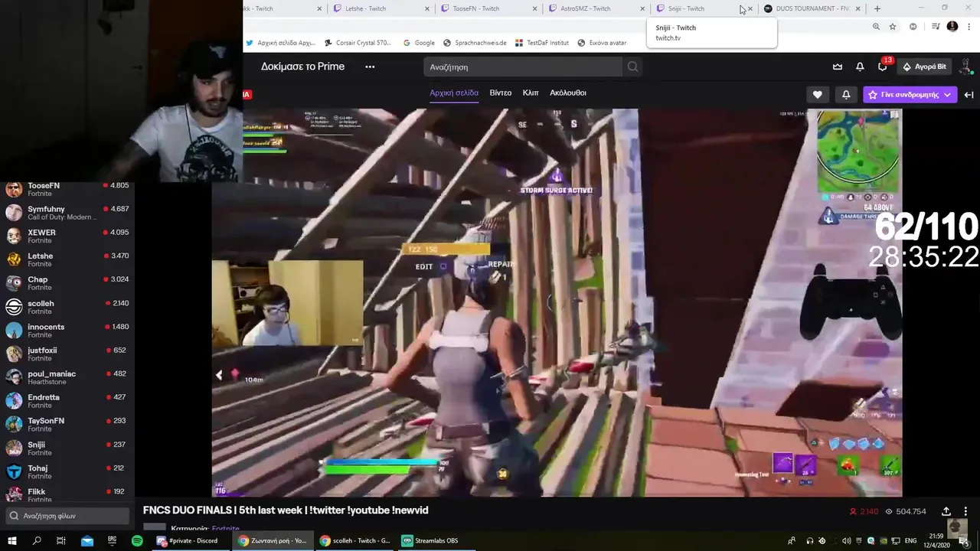
Task: Switch to the Αρχική σελίδα tab
Action: click(454, 93)
